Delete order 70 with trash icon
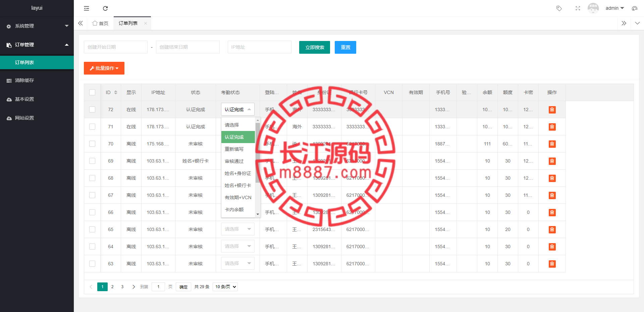Viewport: 644px width, 312px height. pos(552,144)
